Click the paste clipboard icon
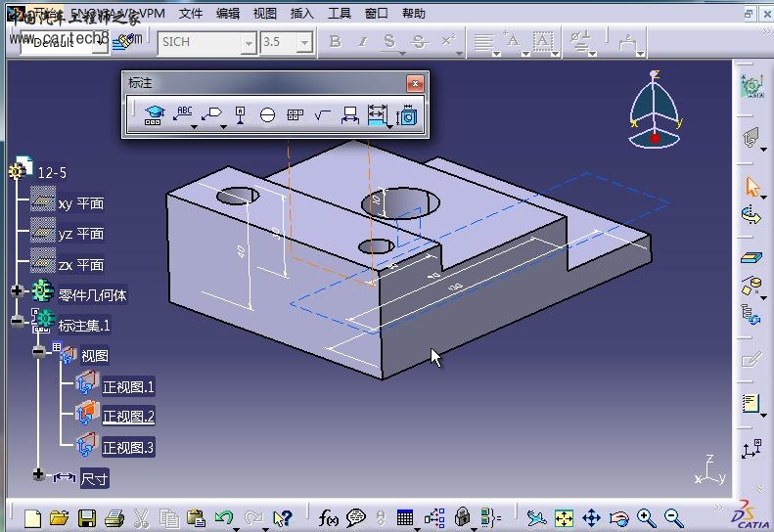Image resolution: width=774 pixels, height=532 pixels. pyautogui.click(x=196, y=518)
